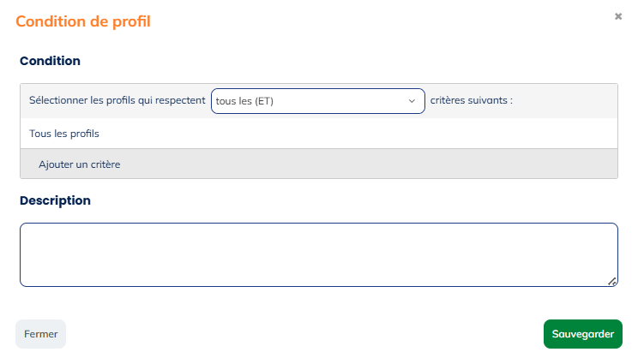Click the "Sélectionner les profils qui respectent" label
Image resolution: width=638 pixels, height=364 pixels.
pyautogui.click(x=117, y=101)
